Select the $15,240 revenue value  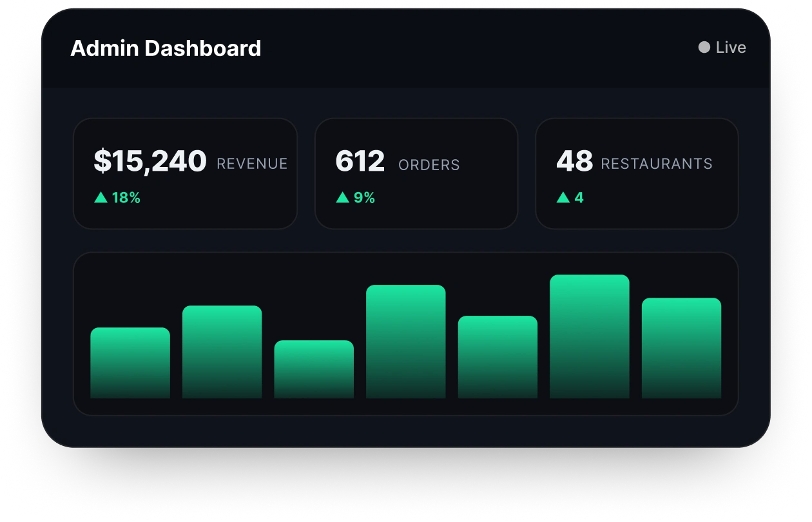[x=150, y=161]
